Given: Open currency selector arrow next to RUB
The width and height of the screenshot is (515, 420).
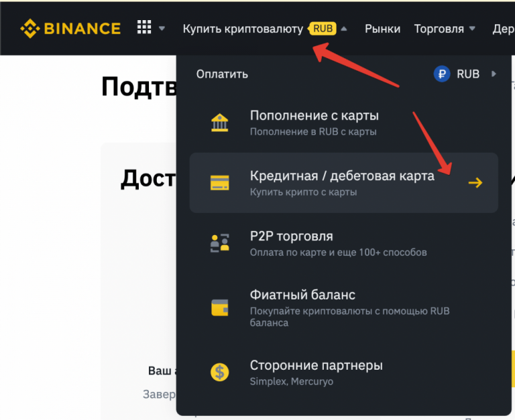Looking at the screenshot, I should [x=494, y=74].
